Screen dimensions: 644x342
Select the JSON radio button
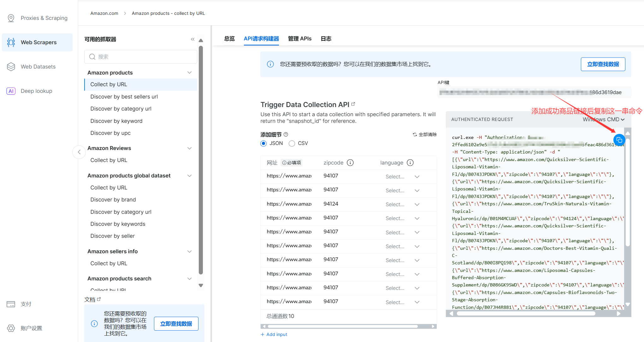263,143
